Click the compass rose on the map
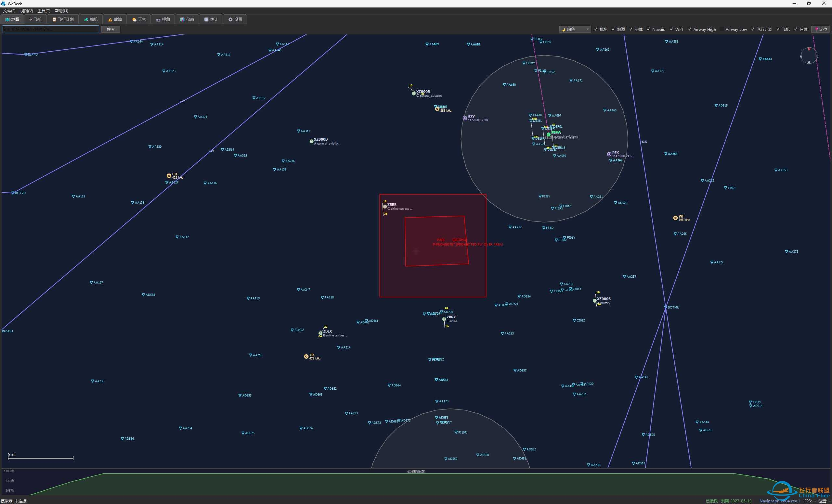This screenshot has height=504, width=832. [809, 56]
